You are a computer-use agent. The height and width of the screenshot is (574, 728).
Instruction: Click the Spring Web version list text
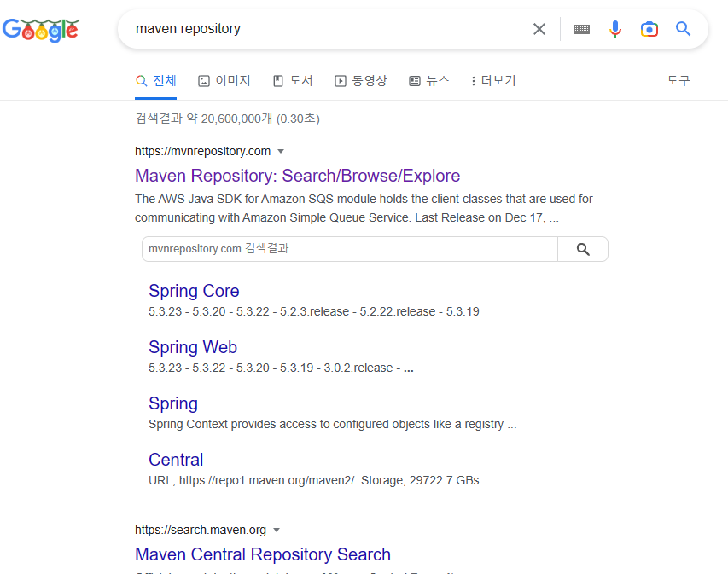pos(281,368)
